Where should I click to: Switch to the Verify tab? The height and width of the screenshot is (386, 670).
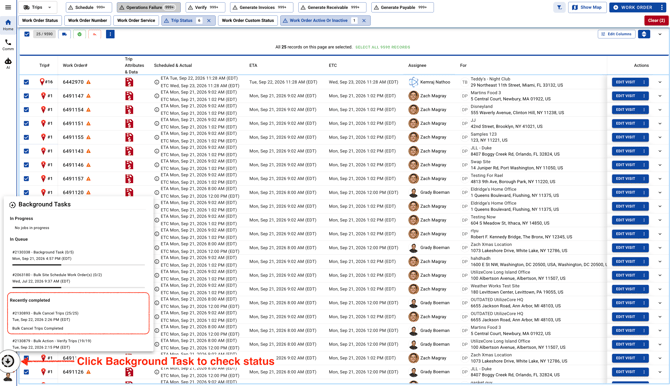pyautogui.click(x=205, y=7)
